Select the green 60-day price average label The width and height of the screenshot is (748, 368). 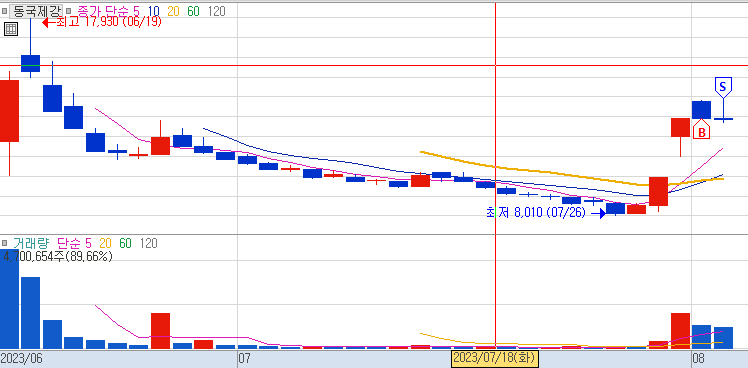[x=193, y=11]
